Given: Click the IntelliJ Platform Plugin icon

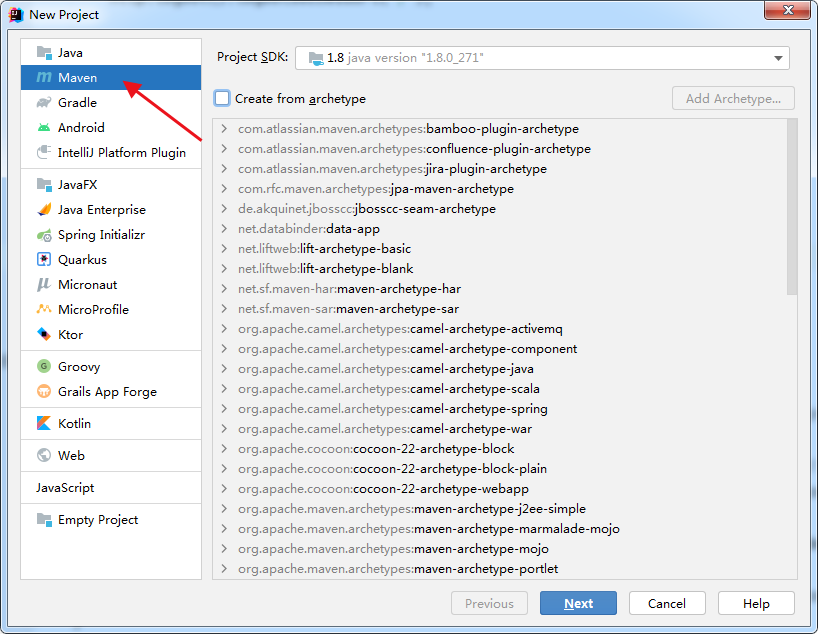Looking at the screenshot, I should [x=44, y=152].
